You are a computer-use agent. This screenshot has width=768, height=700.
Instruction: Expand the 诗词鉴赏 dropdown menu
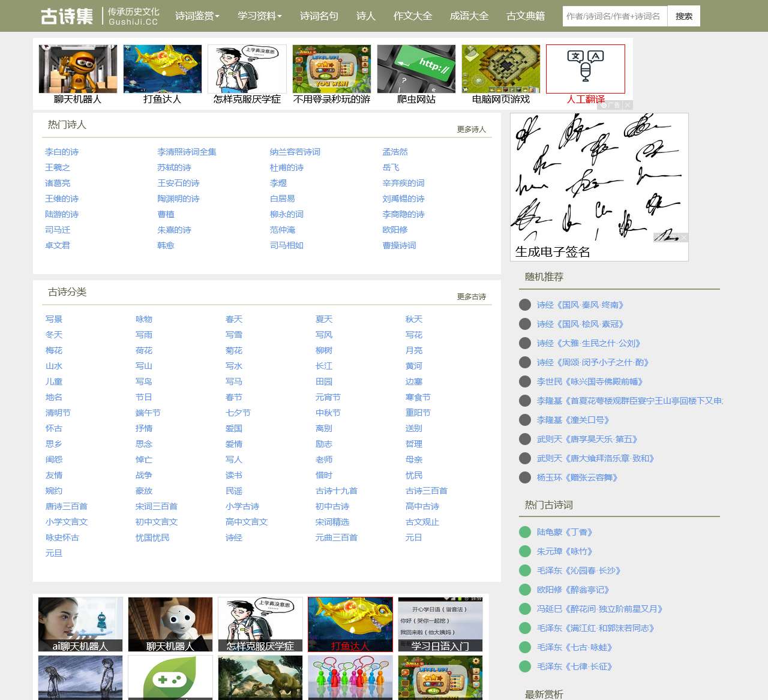pyautogui.click(x=197, y=16)
